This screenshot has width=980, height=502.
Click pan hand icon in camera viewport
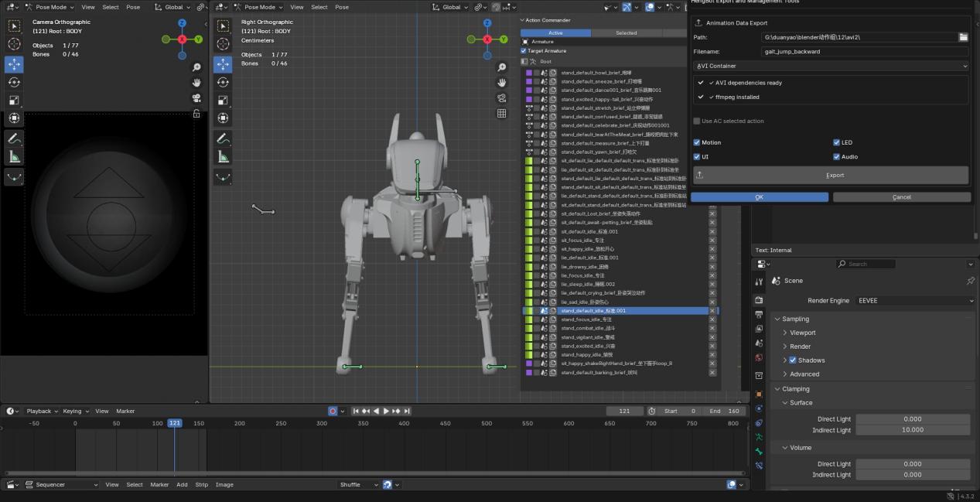[196, 83]
